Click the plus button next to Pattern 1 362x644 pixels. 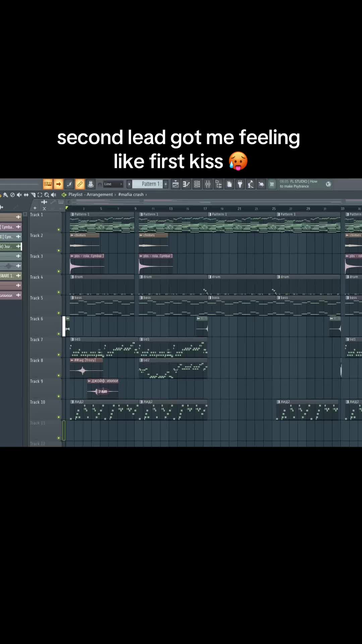[x=166, y=184]
